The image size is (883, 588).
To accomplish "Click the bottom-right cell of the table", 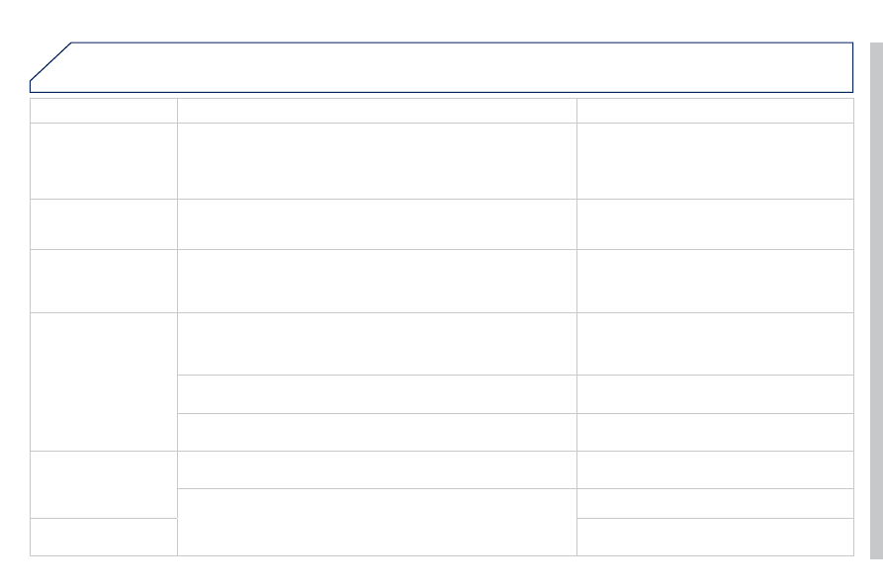I will click(715, 537).
